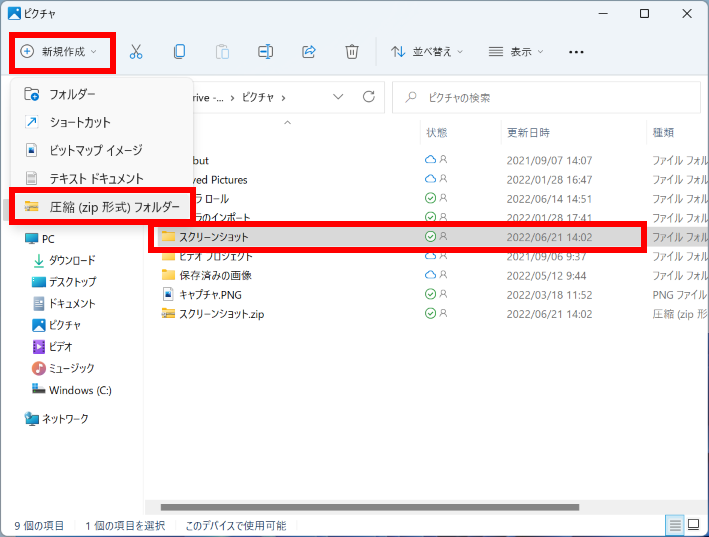Click the Share icon in toolbar
Viewport: 709px width, 537px height.
point(308,52)
